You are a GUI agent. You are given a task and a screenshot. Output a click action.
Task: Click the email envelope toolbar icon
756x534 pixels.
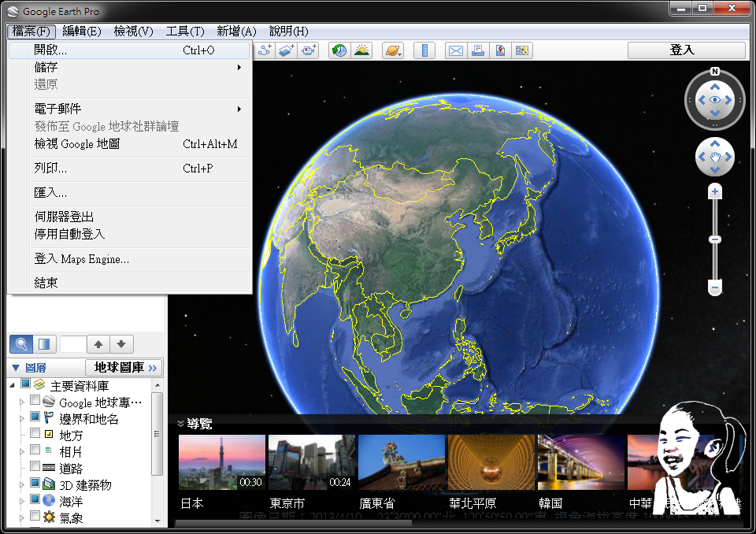pyautogui.click(x=456, y=50)
